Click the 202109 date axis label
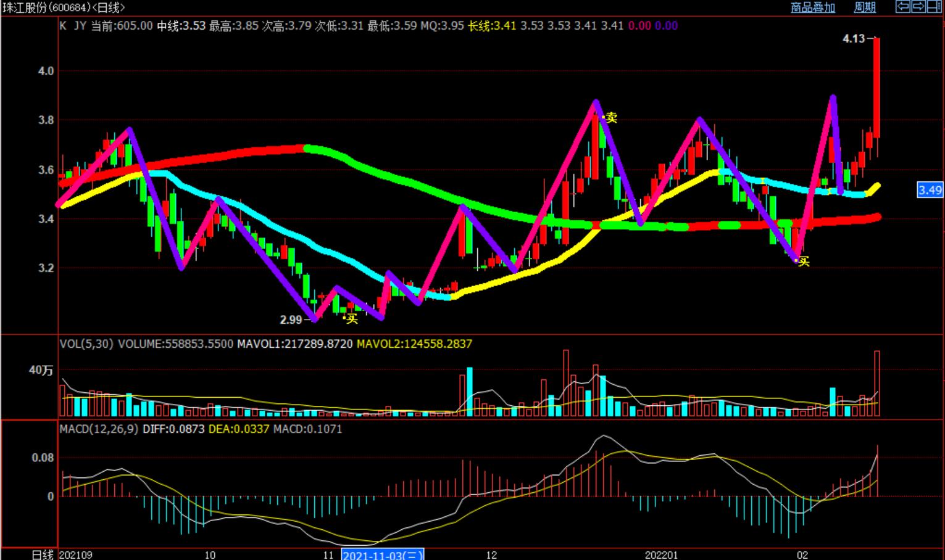 [x=76, y=554]
